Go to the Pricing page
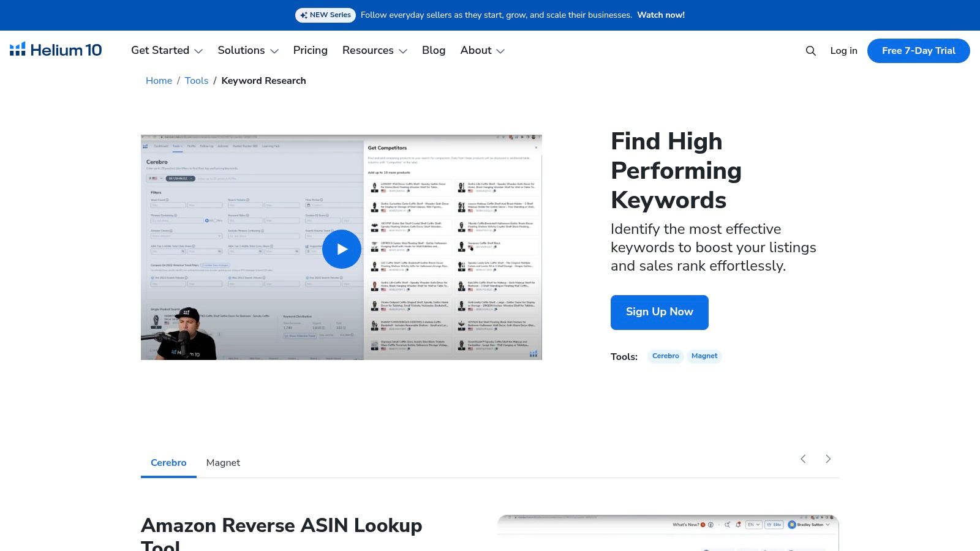 click(x=310, y=51)
